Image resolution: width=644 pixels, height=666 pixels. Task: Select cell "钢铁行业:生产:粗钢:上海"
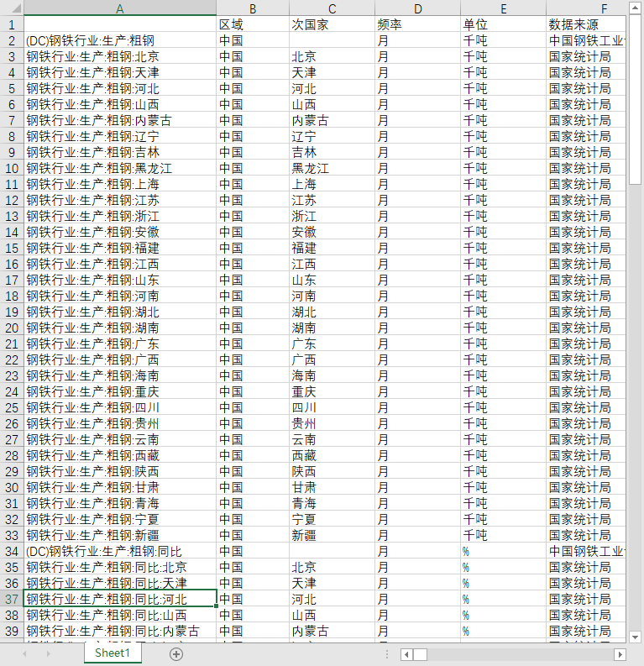pos(120,184)
